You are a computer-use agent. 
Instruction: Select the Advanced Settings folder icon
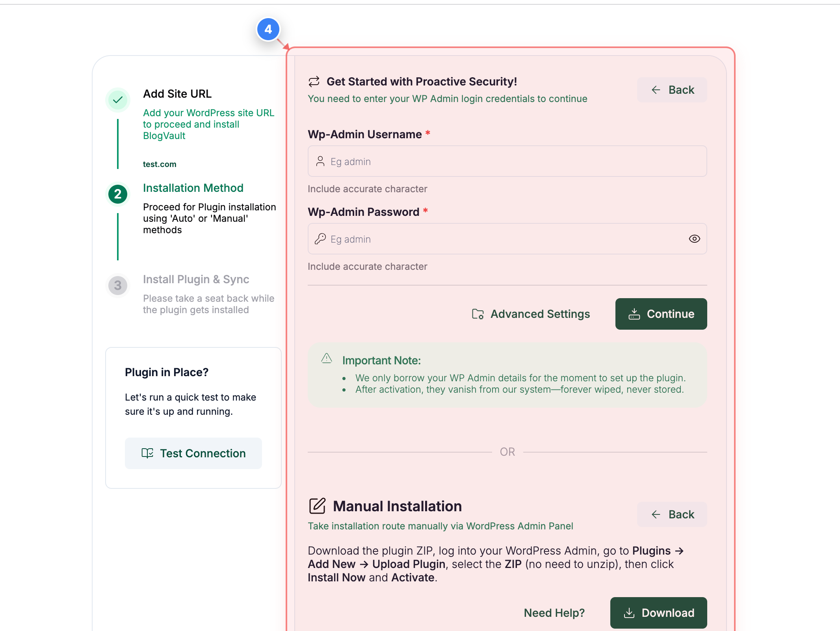[478, 314]
